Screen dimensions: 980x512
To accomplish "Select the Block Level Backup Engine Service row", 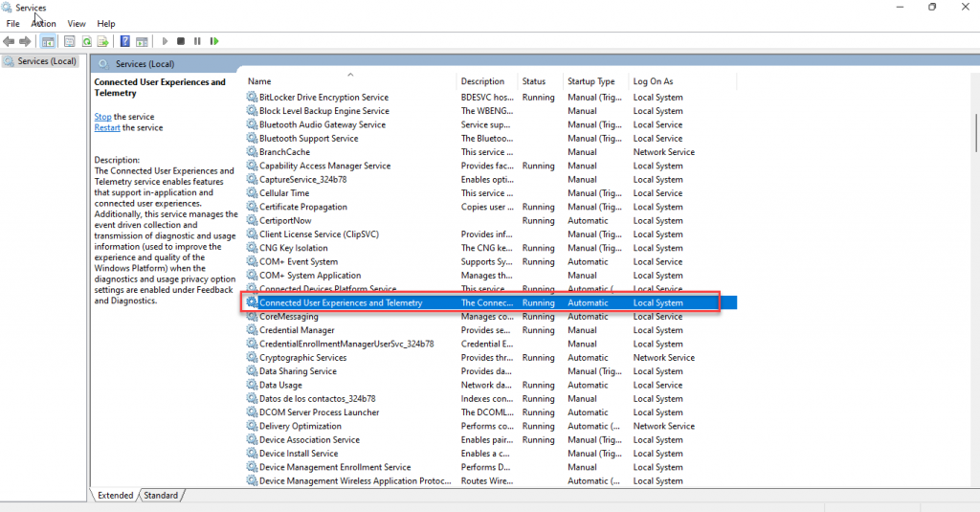I will (x=491, y=111).
